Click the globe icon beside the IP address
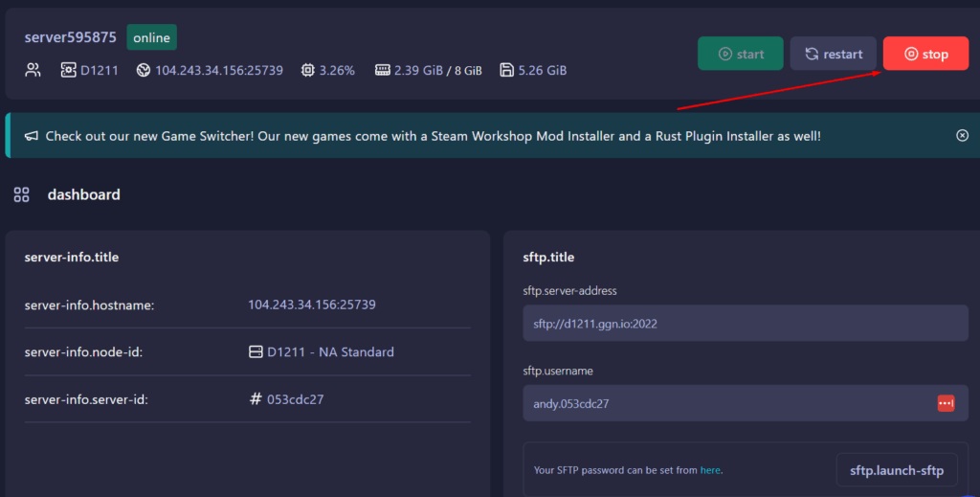 tap(144, 70)
